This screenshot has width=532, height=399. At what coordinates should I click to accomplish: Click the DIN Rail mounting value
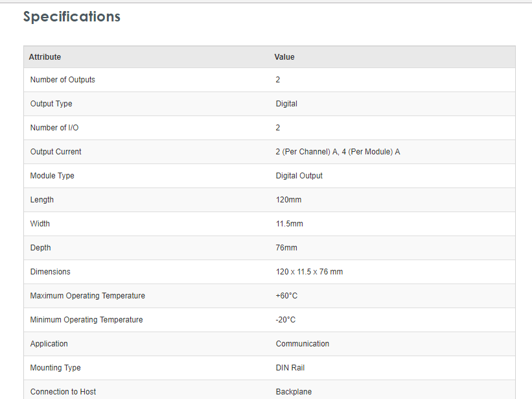(290, 368)
